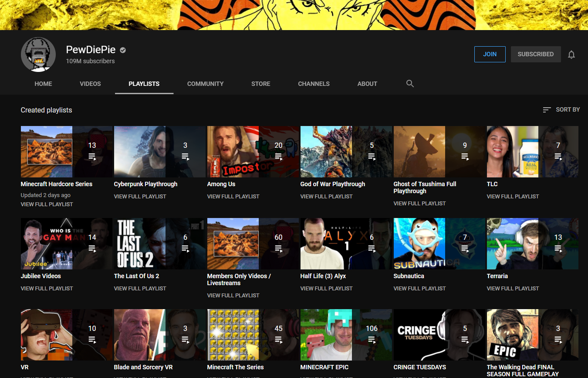Viewport: 588px width, 378px height.
Task: Open the Minecraft The Series title
Action: click(x=236, y=367)
